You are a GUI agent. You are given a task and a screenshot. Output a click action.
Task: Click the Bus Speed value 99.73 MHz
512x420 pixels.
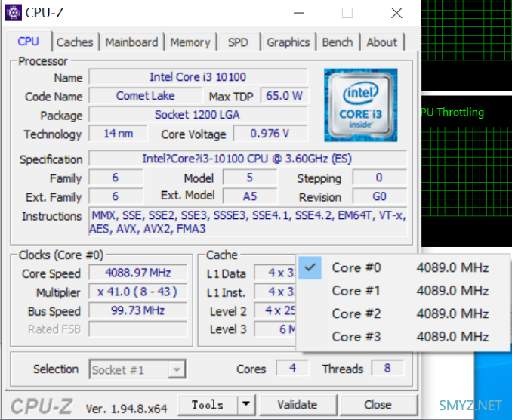point(137,310)
